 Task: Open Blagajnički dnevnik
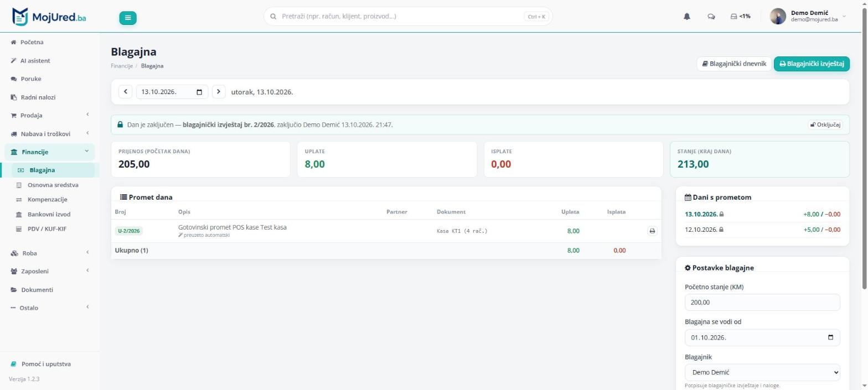click(x=733, y=64)
